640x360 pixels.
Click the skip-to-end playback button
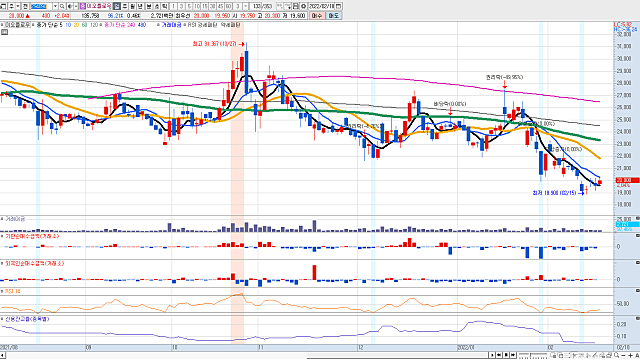tap(513, 356)
